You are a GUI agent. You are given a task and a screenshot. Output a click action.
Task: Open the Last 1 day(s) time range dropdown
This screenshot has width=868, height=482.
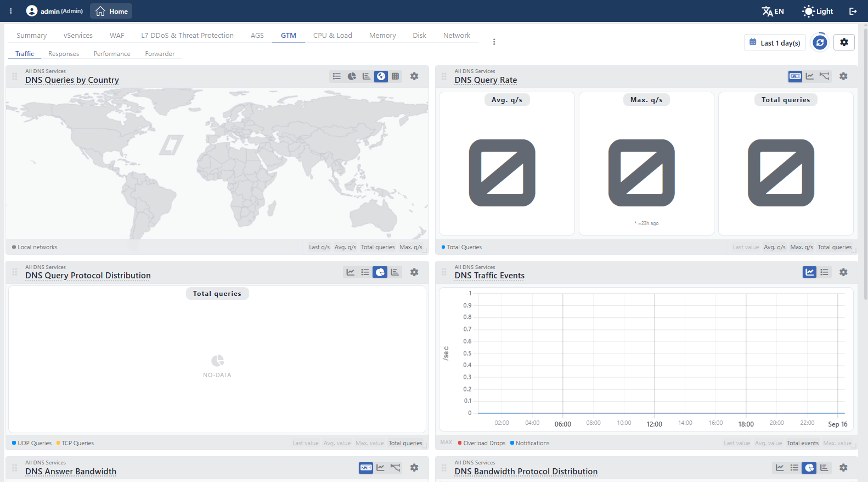[775, 43]
